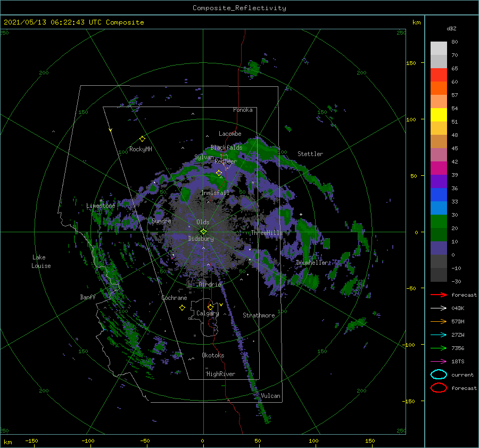Click the Ponoka town label
This screenshot has height=448, width=479.
coord(243,110)
